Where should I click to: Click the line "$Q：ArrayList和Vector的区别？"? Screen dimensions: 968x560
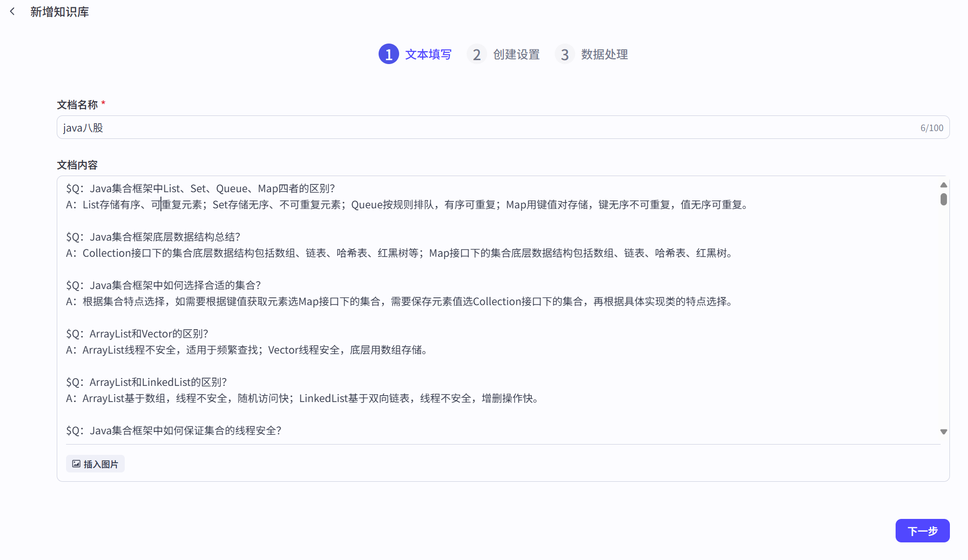(x=137, y=334)
